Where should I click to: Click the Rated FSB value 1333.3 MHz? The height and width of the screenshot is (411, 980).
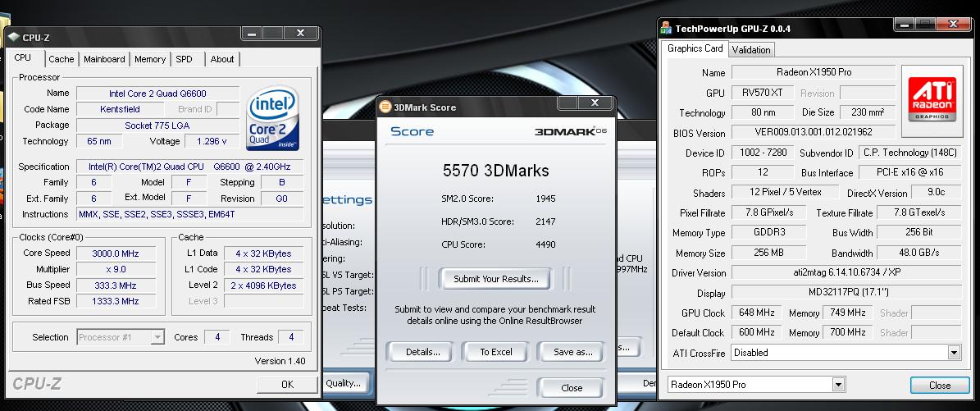pyautogui.click(x=116, y=301)
